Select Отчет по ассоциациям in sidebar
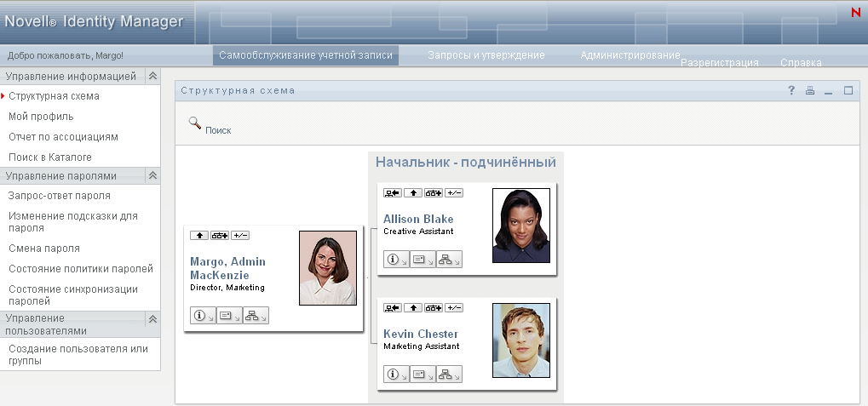868x406 pixels. pos(63,137)
